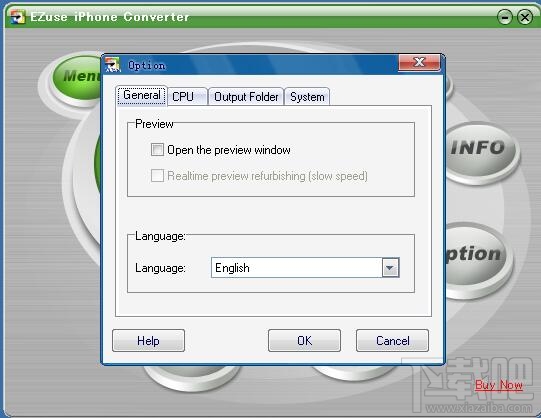
Task: Switch to the System tab
Action: pyautogui.click(x=307, y=97)
